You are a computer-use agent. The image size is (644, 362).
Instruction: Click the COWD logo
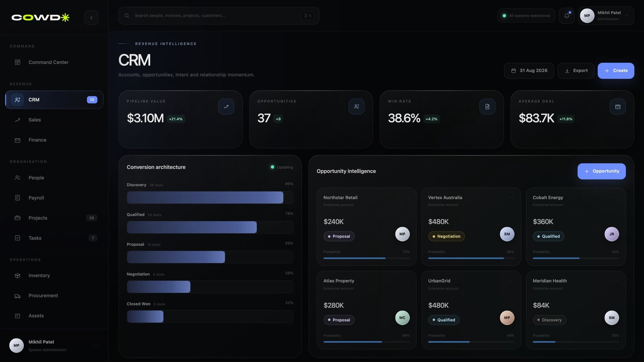click(x=40, y=17)
